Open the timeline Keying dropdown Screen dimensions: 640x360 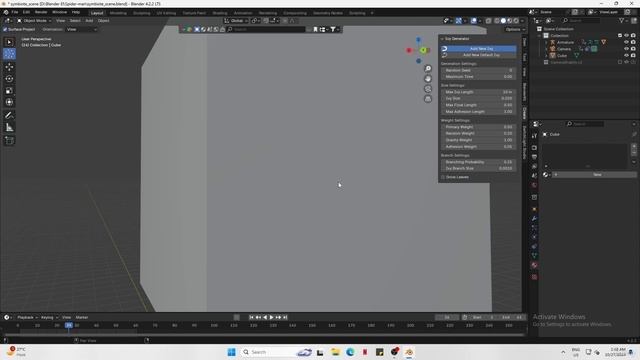[x=49, y=318]
